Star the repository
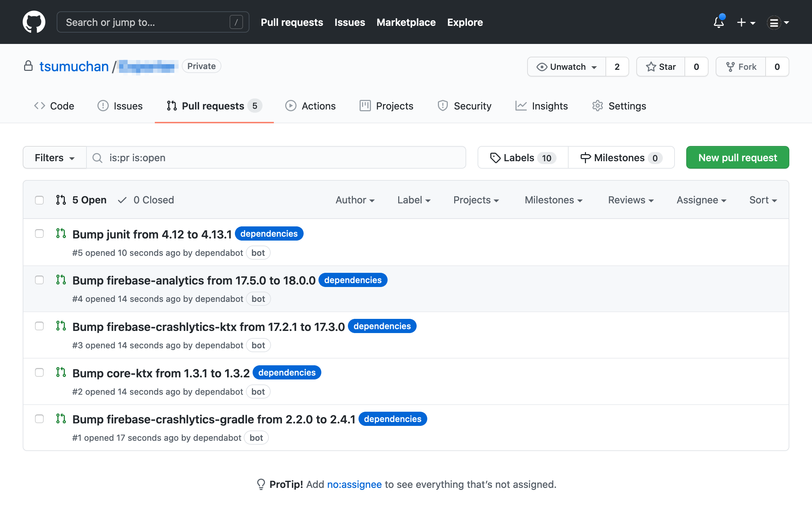The image size is (812, 518). (661, 67)
